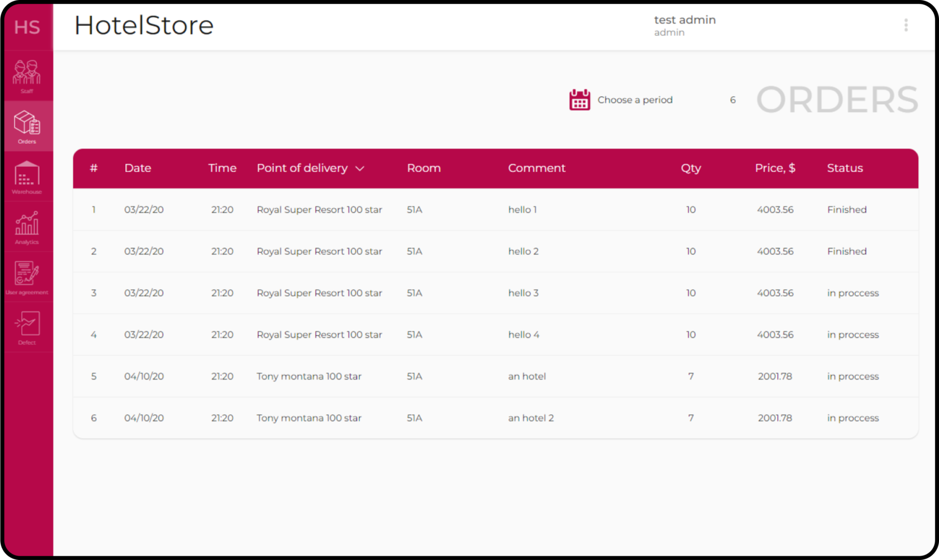Click the Qty column header
The image size is (939, 560).
691,168
